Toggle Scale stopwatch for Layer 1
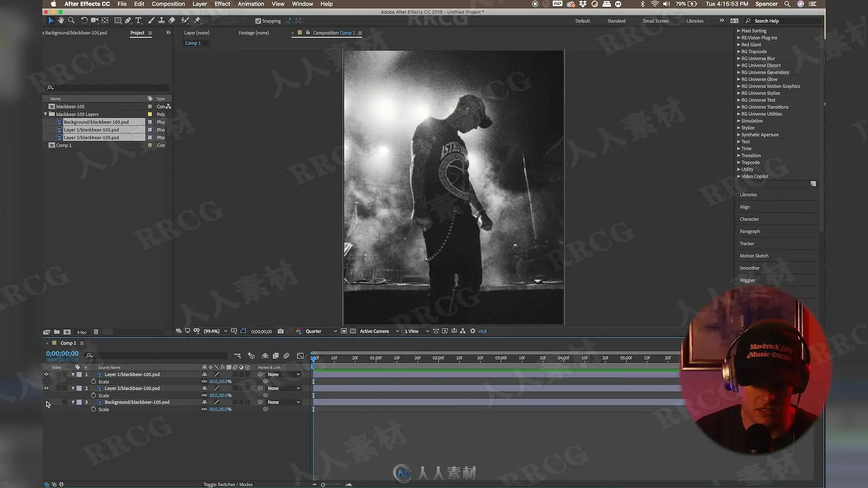Image resolution: width=868 pixels, height=488 pixels. pos(94,382)
